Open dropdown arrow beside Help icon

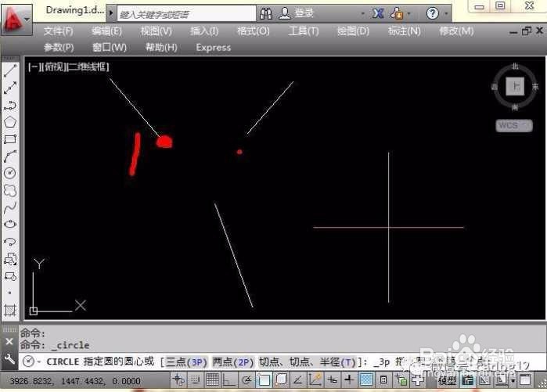[x=446, y=14]
